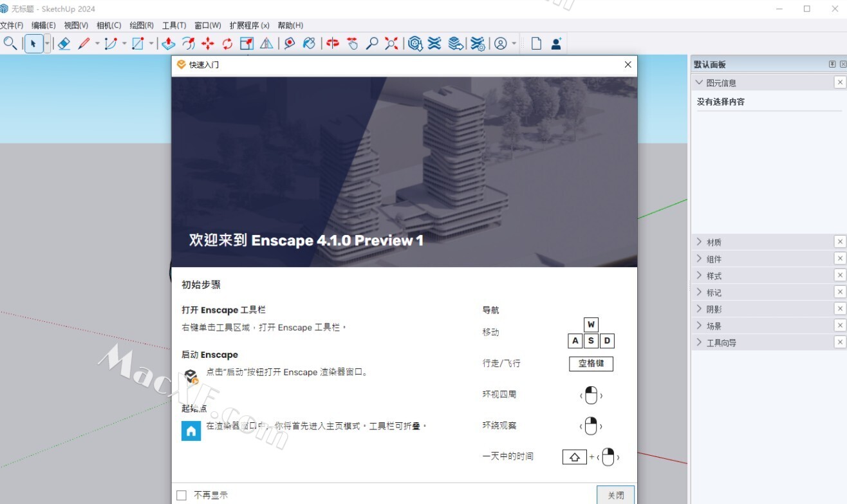Select the Offset tool

click(188, 43)
